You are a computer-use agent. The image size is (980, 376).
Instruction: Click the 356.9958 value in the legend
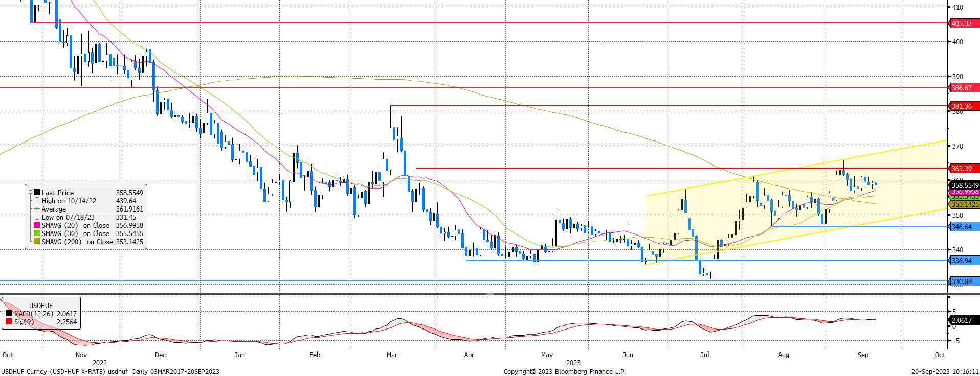coord(129,225)
